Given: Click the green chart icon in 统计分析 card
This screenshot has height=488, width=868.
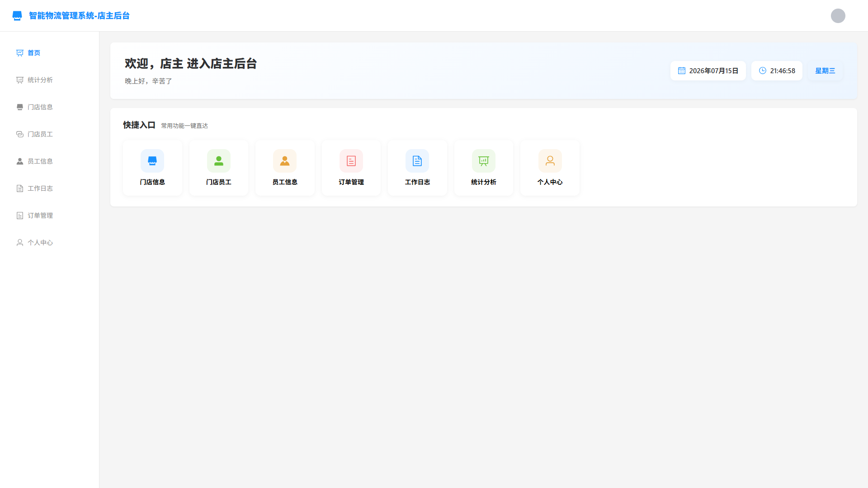Looking at the screenshot, I should click(x=484, y=161).
